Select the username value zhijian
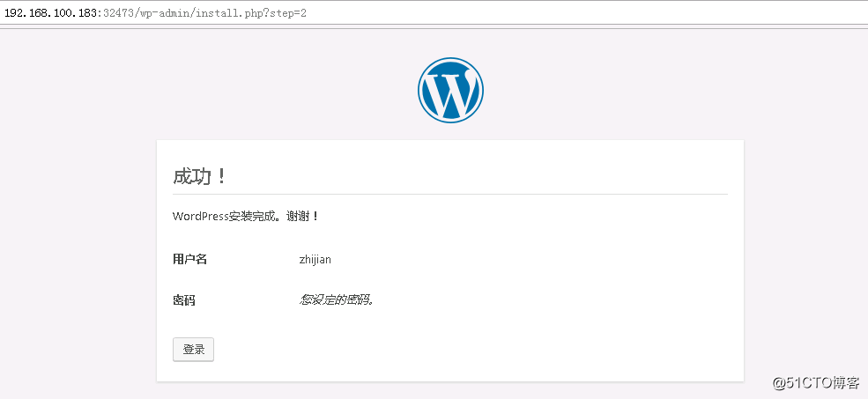 (315, 259)
